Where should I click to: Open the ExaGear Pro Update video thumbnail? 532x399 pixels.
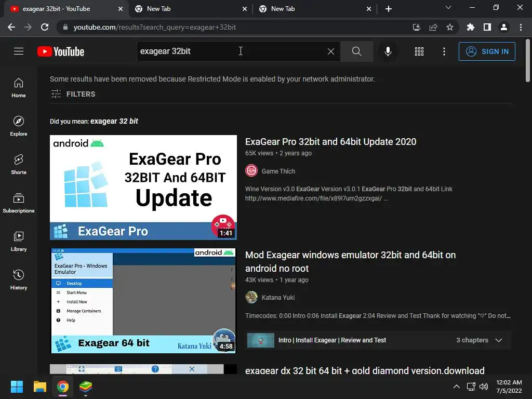click(143, 187)
